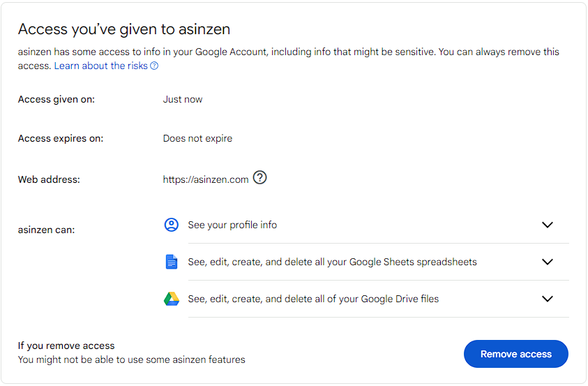Click the Google Sheets document icon
This screenshot has height=386, width=588.
(x=172, y=262)
